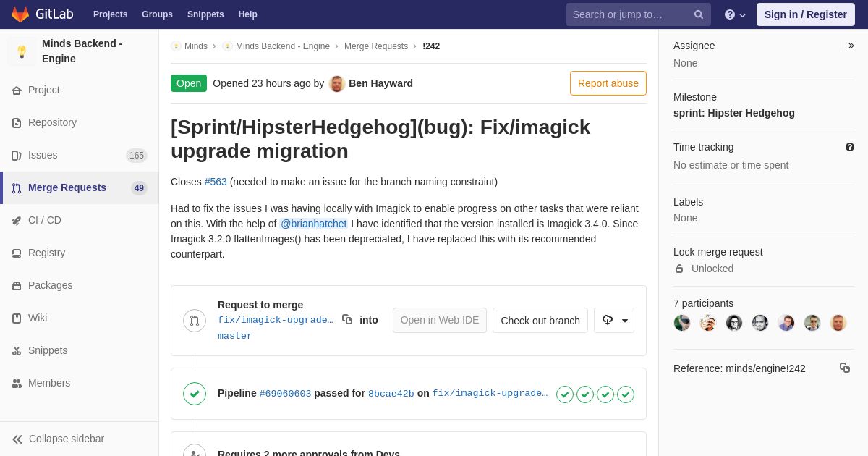Image resolution: width=868 pixels, height=456 pixels.
Task: Click the Time tracking help icon
Action: pos(850,147)
